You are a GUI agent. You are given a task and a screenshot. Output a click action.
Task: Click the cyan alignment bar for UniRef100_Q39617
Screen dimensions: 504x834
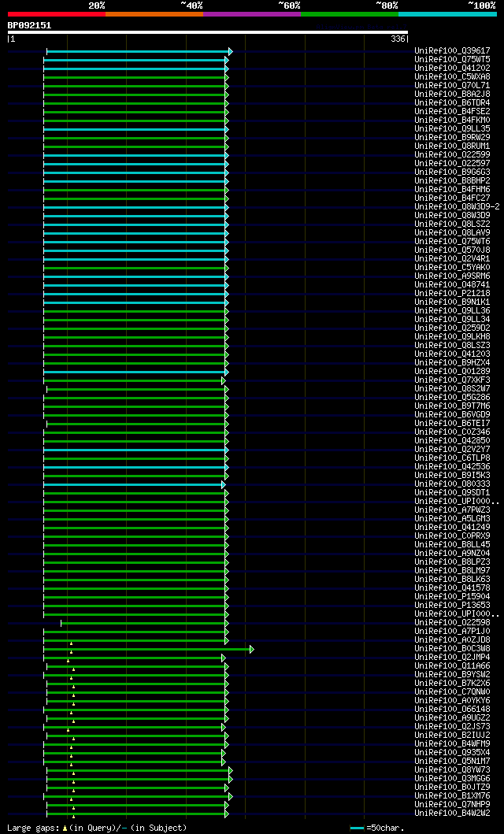[x=138, y=52]
